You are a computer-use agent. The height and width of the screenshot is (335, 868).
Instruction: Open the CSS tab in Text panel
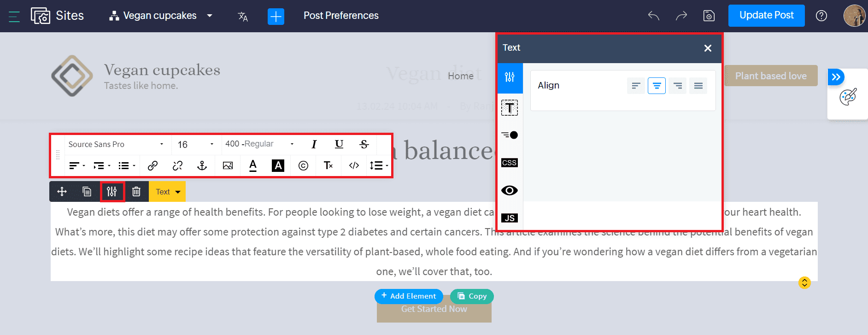click(x=510, y=163)
